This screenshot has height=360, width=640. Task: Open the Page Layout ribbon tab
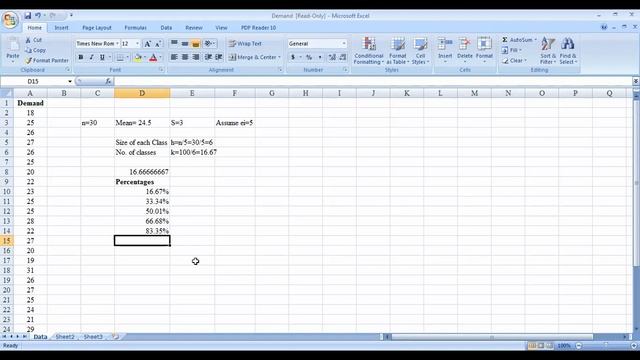tap(97, 28)
